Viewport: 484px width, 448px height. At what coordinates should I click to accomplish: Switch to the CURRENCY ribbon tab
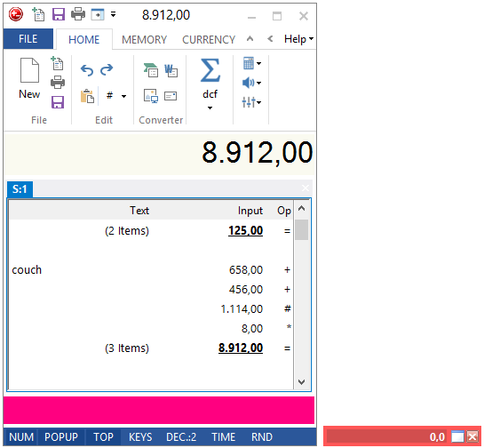(x=209, y=39)
